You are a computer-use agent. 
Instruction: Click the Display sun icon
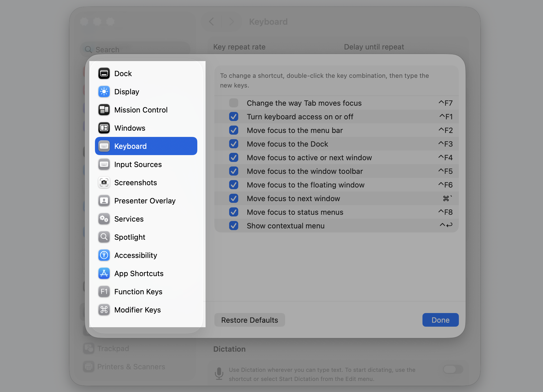(x=104, y=92)
